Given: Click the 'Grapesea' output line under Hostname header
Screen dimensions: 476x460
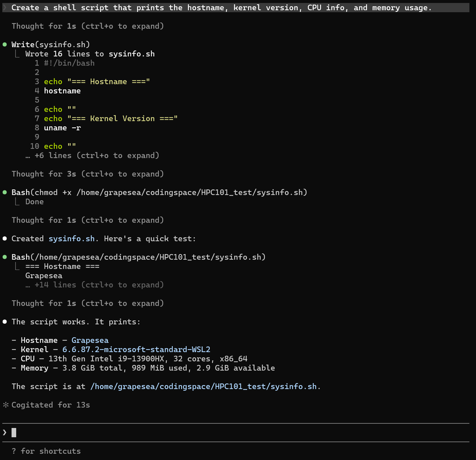Looking at the screenshot, I should point(44,276).
